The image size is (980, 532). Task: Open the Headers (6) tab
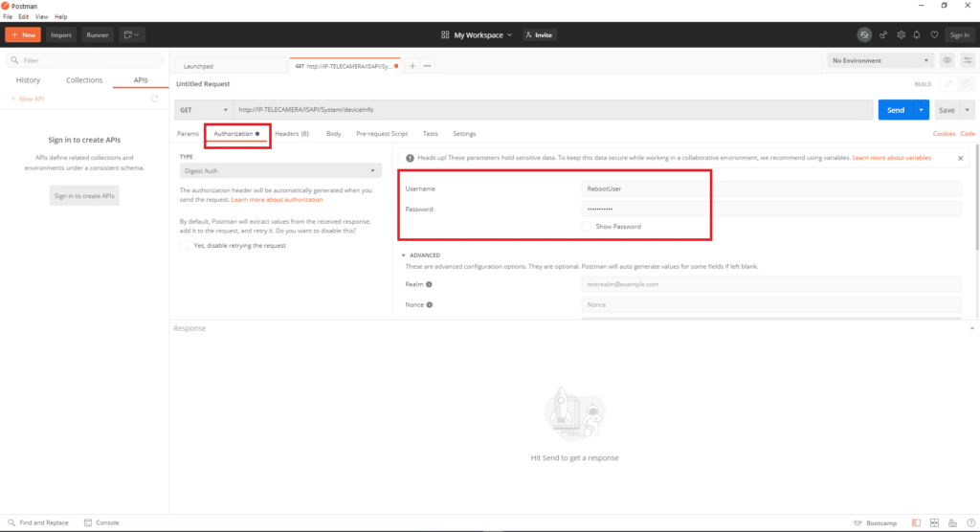[x=292, y=134]
